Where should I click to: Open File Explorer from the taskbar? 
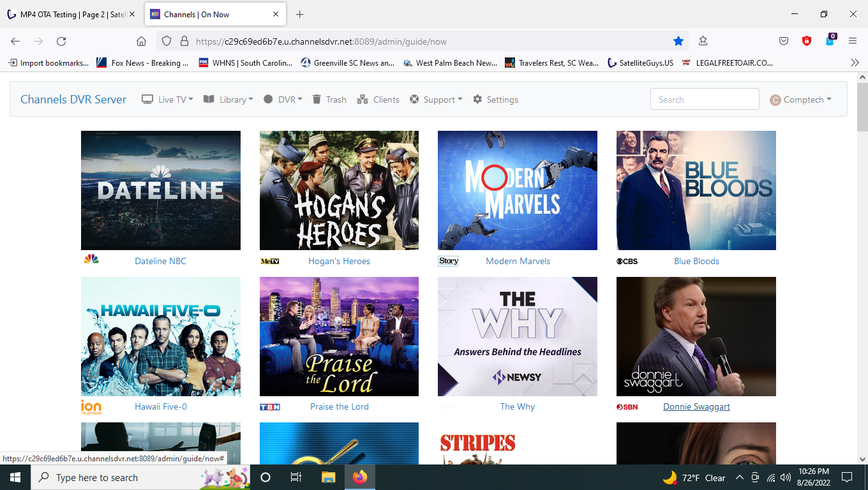[328, 477]
